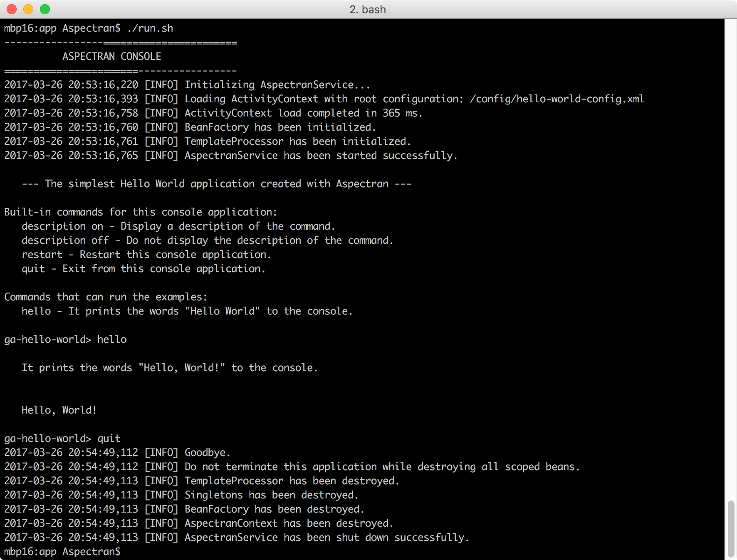737x560 pixels.
Task: Click 'BeanFactory has been initialized.' line
Action: (x=280, y=127)
